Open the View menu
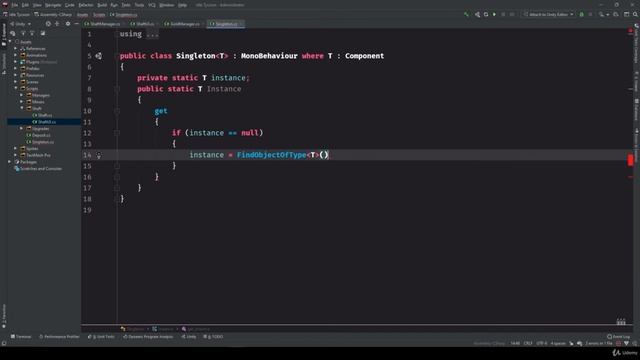Viewport: 640px width, 360px height. [x=37, y=5]
